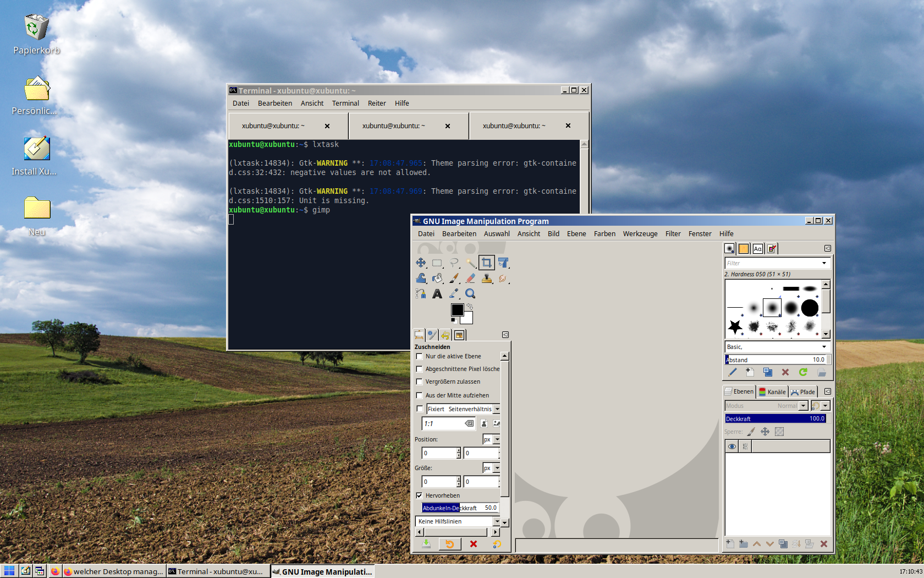
Task: Select the Color Picker tool
Action: coord(454,293)
